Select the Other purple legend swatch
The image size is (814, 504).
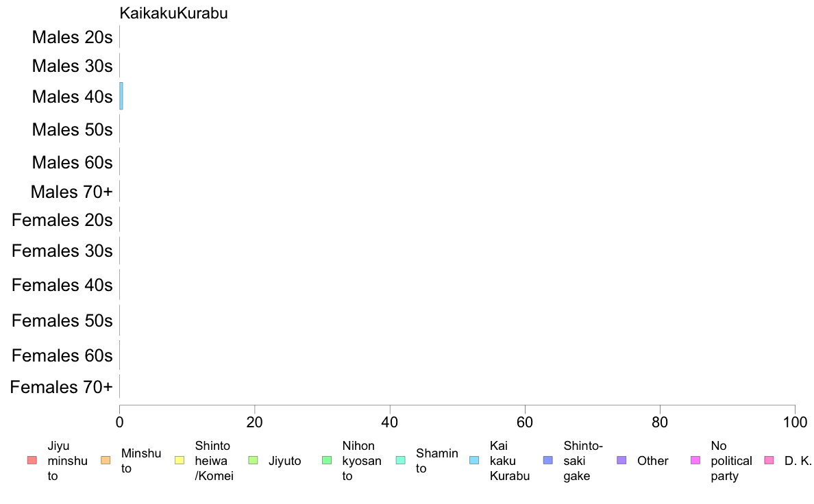(622, 460)
